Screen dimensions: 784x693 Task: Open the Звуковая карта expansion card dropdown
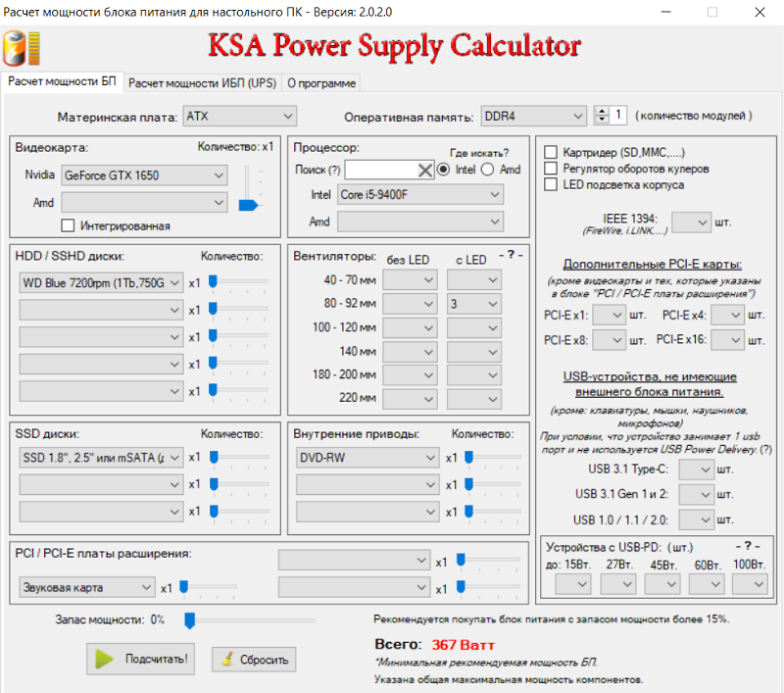click(87, 587)
